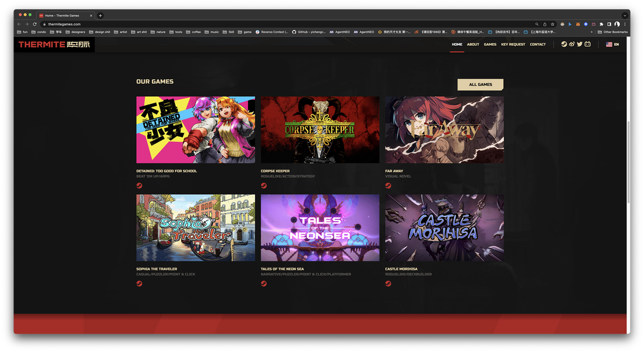Reload the page
Image resolution: width=644 pixels, height=352 pixels.
(x=35, y=24)
